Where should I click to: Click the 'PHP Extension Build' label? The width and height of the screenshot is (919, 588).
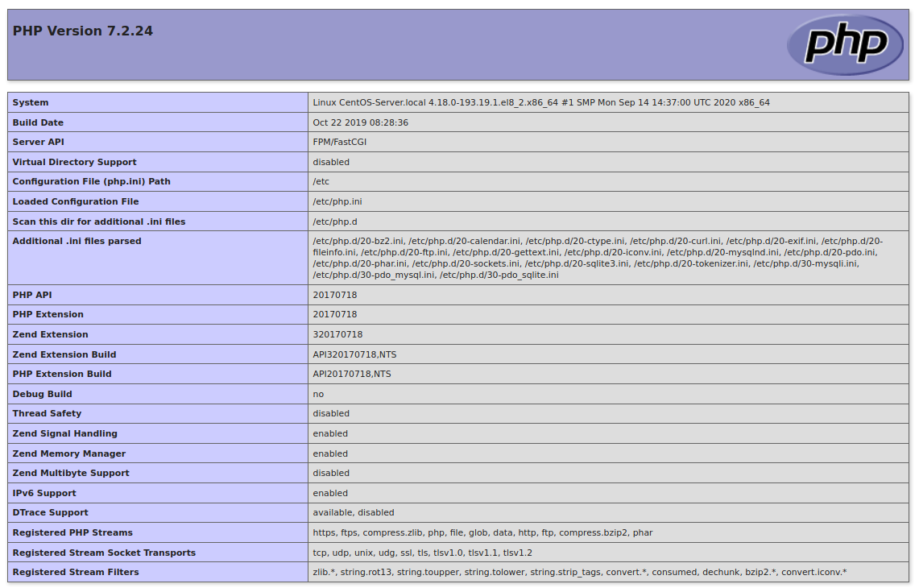point(62,374)
